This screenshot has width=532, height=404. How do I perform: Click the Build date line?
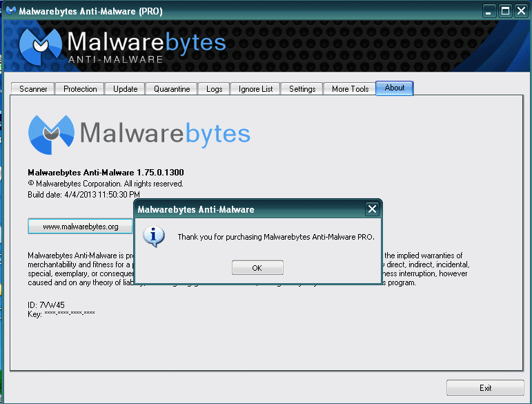(x=83, y=195)
